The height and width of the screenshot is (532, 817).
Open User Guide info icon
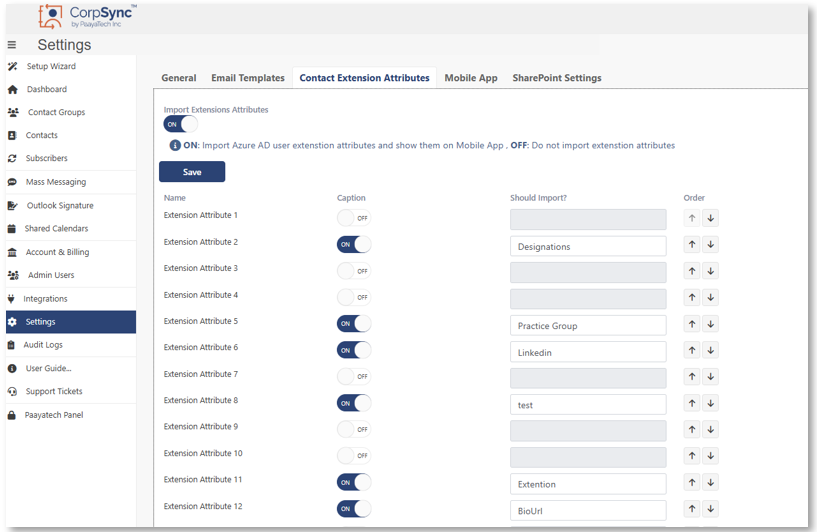(x=12, y=368)
